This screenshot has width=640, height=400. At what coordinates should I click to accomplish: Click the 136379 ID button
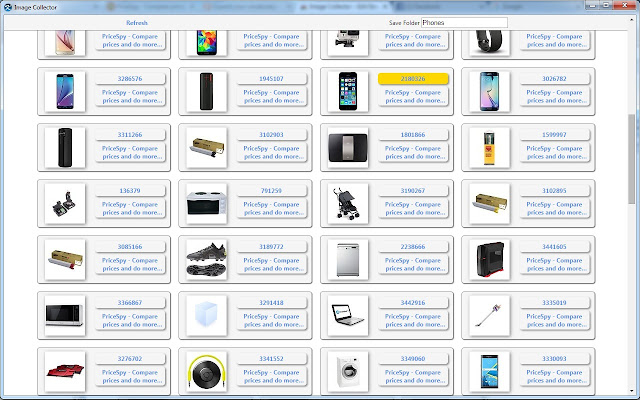130,191
